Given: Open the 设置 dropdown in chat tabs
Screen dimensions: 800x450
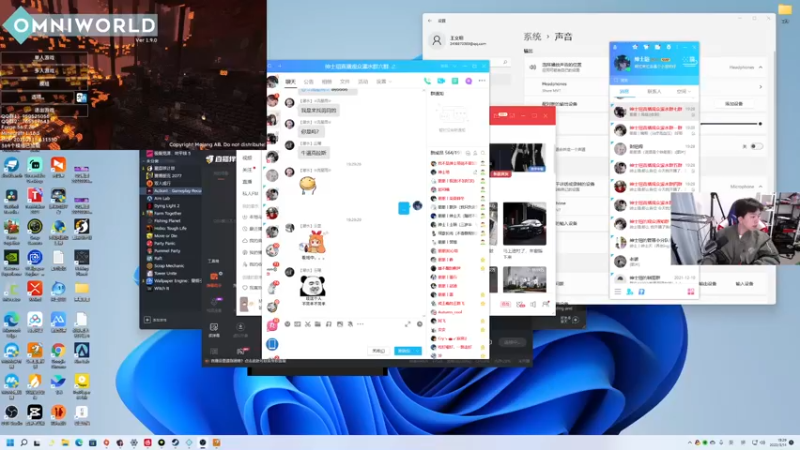Looking at the screenshot, I should click(x=384, y=82).
